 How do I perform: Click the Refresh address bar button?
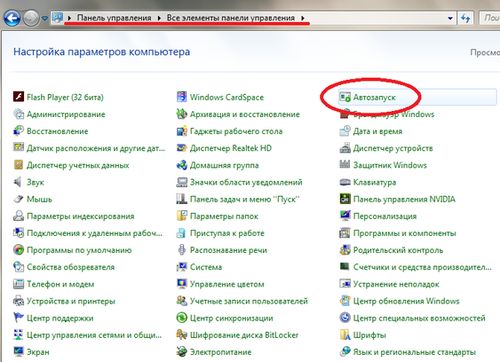pos(465,18)
